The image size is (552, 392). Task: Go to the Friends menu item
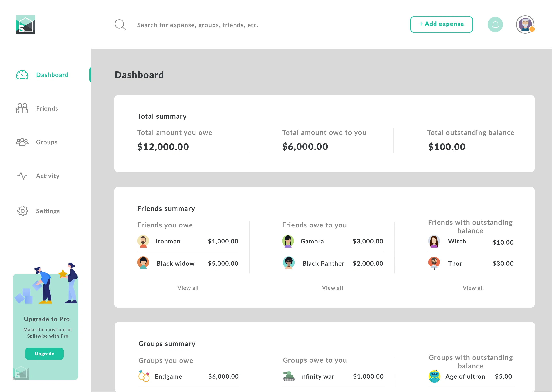[x=47, y=108]
